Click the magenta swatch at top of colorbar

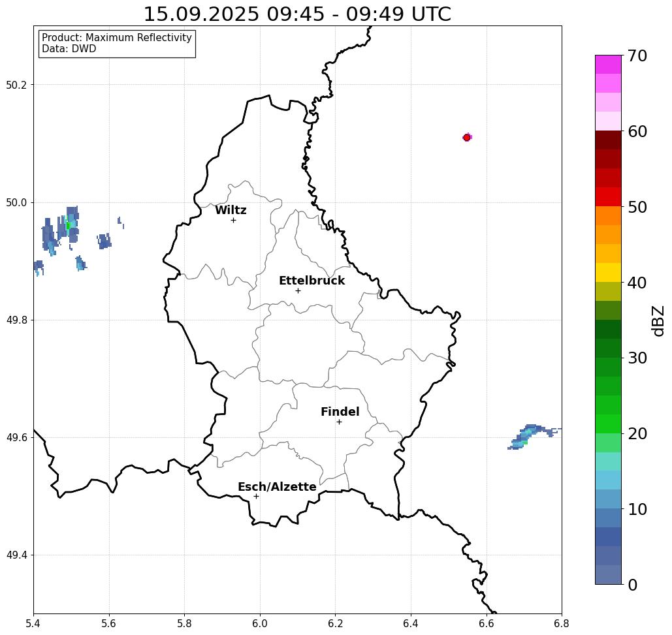608,65
